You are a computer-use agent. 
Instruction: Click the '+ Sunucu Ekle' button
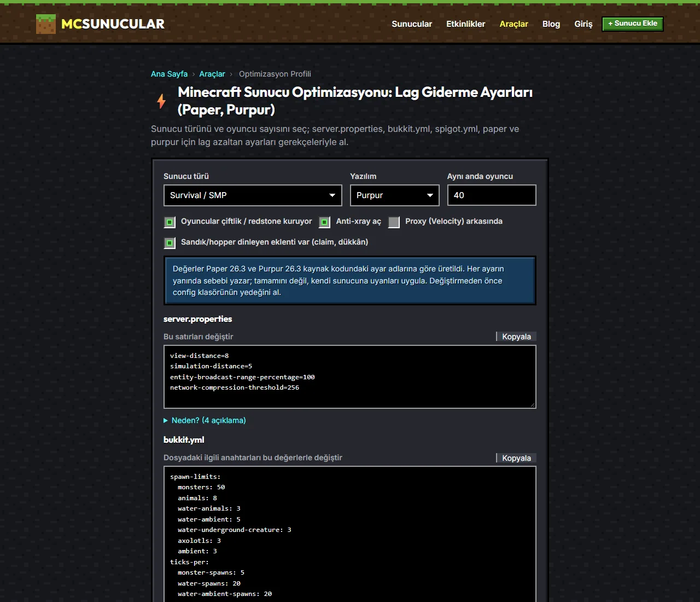[x=633, y=24]
